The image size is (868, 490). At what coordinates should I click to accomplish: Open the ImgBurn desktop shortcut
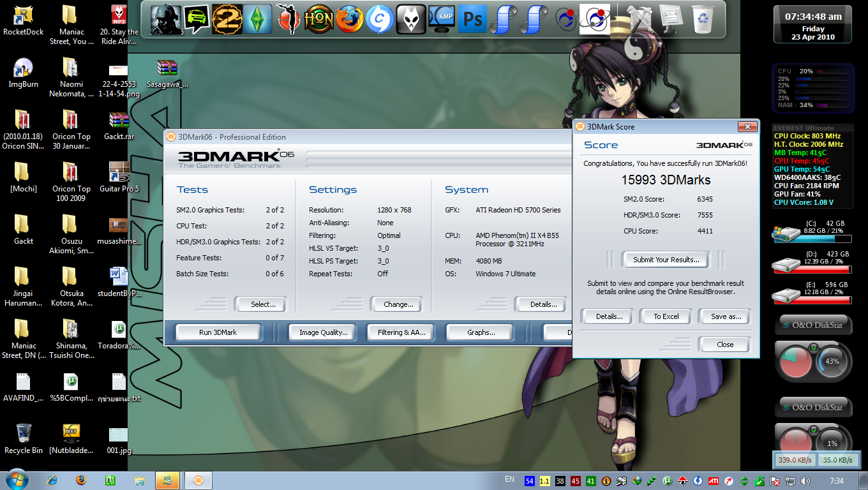[x=24, y=73]
